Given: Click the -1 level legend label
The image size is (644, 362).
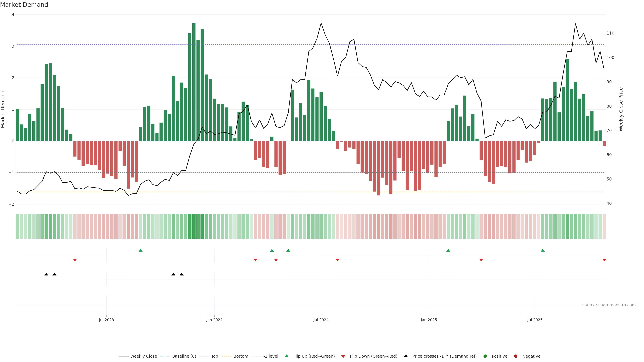Looking at the screenshot, I should 271,356.
